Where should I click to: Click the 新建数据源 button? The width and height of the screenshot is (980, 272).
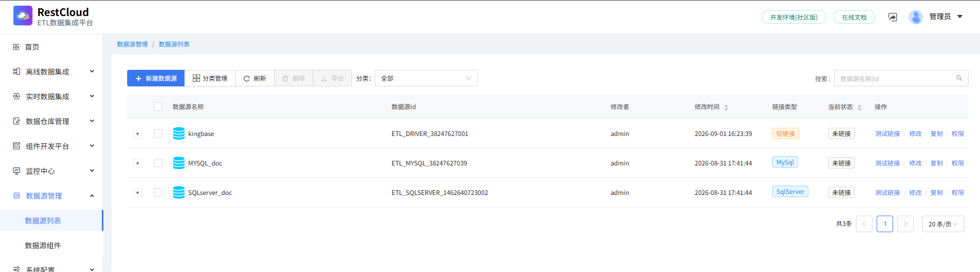pyautogui.click(x=156, y=78)
